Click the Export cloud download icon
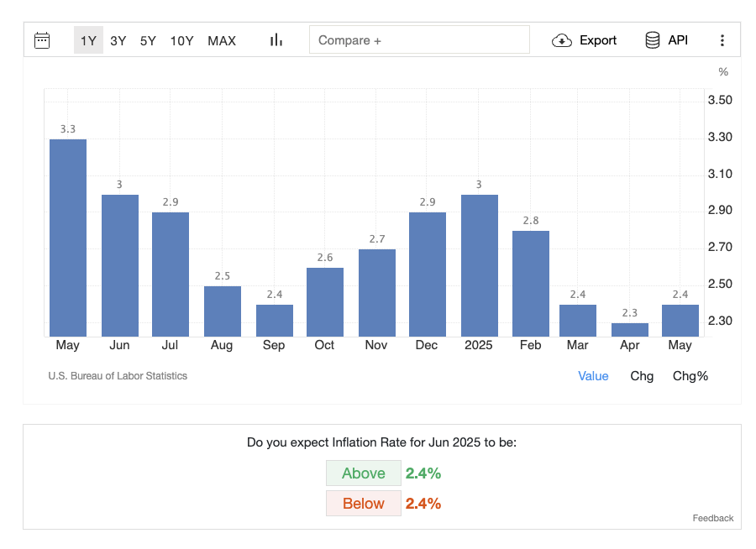This screenshot has height=549, width=756. (x=562, y=40)
